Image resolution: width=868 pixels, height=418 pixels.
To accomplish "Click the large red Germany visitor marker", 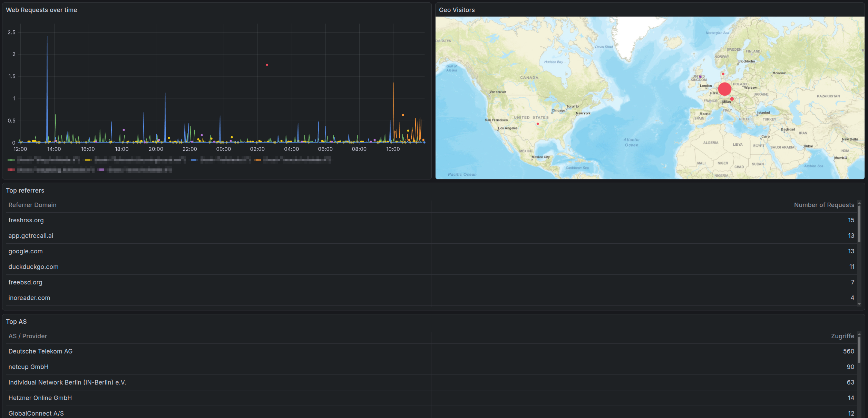I will pos(725,89).
